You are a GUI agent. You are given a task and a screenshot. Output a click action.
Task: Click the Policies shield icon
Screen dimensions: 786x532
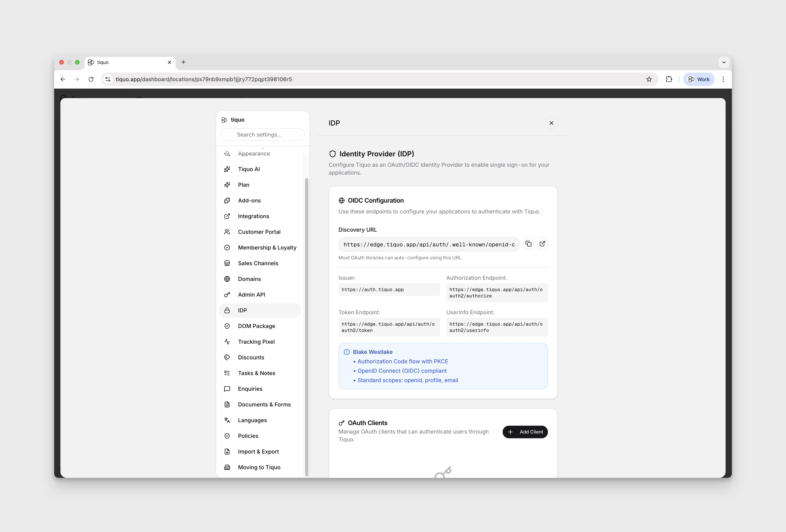pos(227,436)
